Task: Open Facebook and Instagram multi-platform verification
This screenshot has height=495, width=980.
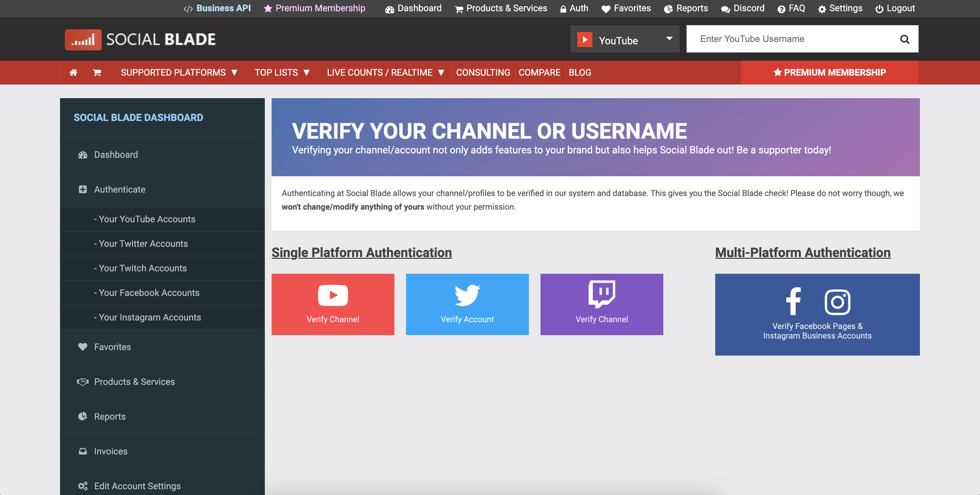Action: (817, 315)
